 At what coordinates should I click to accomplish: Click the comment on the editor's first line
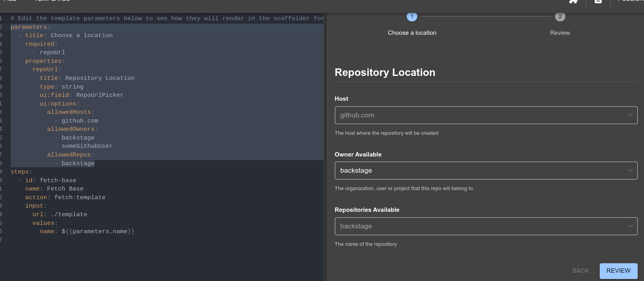166,19
